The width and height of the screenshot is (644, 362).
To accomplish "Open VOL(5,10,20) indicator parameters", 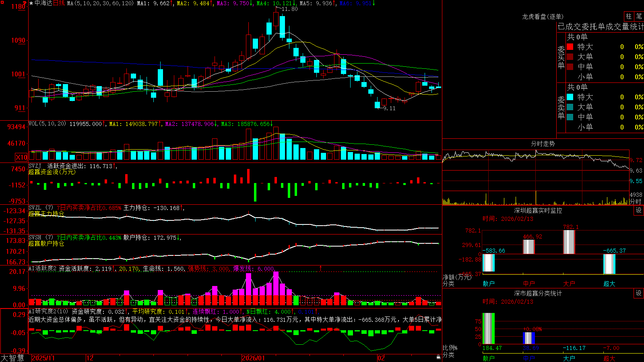I will 47,124.
